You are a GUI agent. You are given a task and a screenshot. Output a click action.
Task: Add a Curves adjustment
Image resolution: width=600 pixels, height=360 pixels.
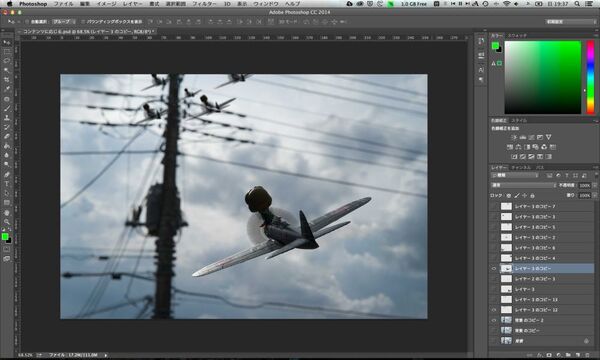(532, 137)
